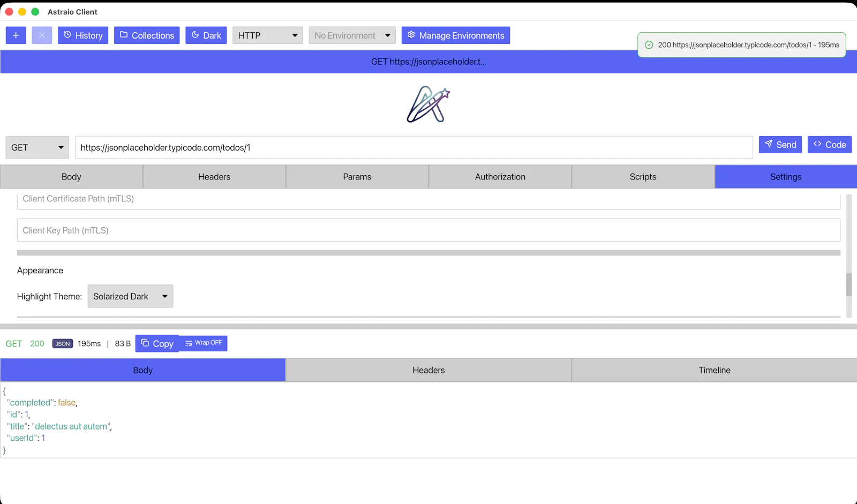Switch to the response Headers tab
Image resolution: width=857 pixels, height=504 pixels.
(x=428, y=370)
